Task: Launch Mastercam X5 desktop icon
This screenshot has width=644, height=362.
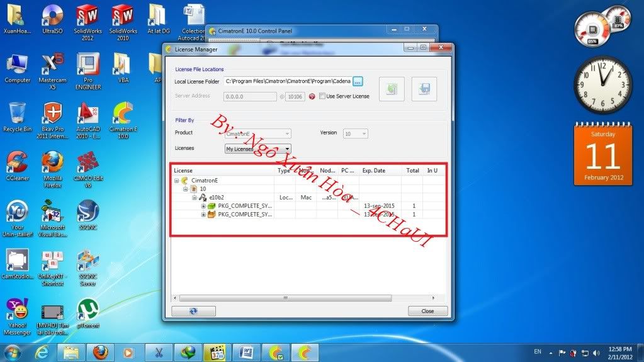Action: point(52,67)
